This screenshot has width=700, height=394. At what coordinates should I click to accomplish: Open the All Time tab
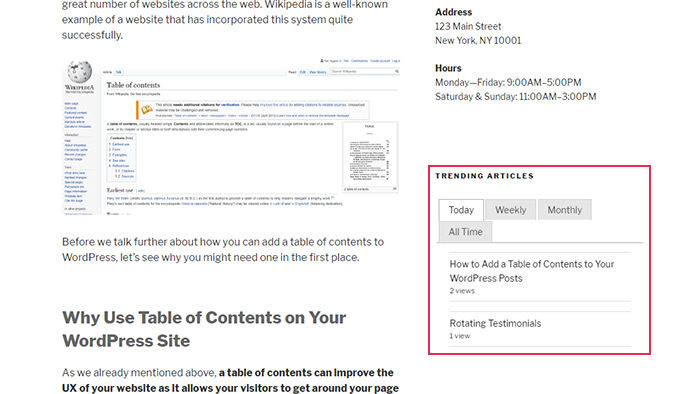tap(465, 232)
